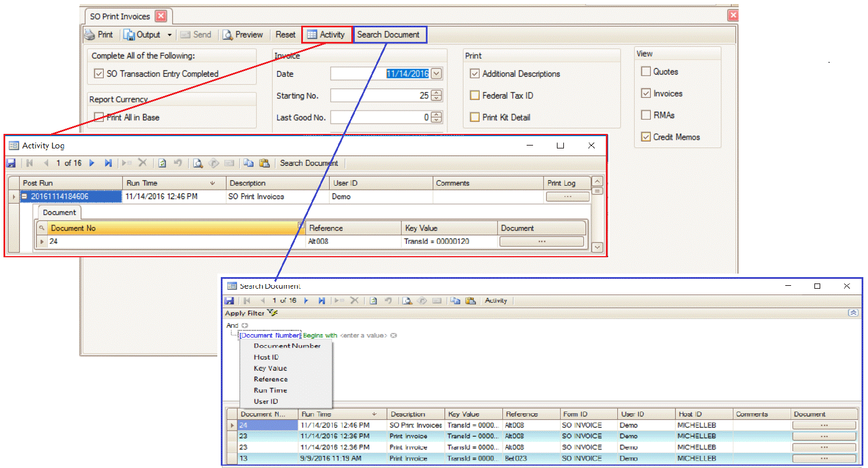
Task: Disable the Credit Memos checkbox
Action: [645, 137]
